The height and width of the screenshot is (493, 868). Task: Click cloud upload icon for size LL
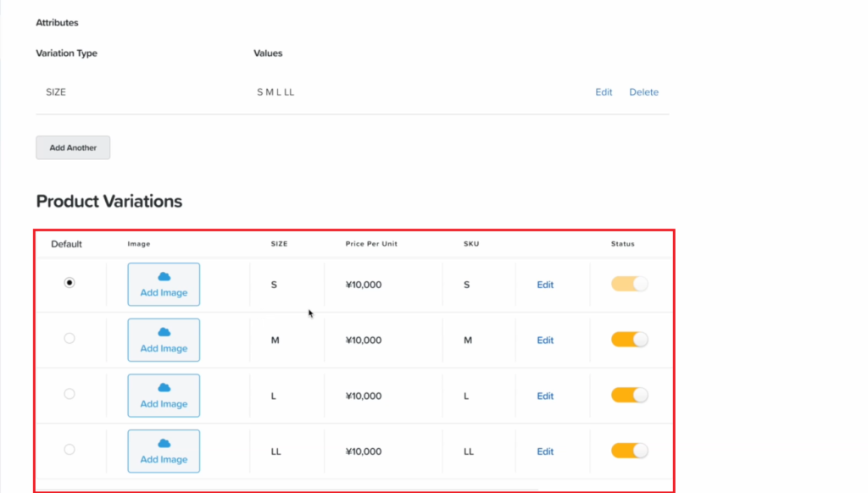pyautogui.click(x=164, y=443)
